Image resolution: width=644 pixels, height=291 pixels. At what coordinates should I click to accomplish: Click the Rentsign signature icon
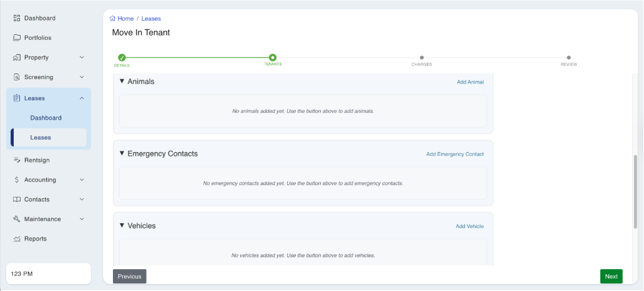(17, 160)
